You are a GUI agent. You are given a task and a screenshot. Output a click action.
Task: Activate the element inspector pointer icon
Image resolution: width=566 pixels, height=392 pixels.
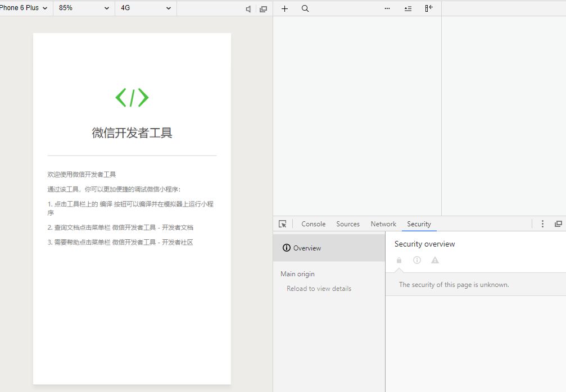283,224
